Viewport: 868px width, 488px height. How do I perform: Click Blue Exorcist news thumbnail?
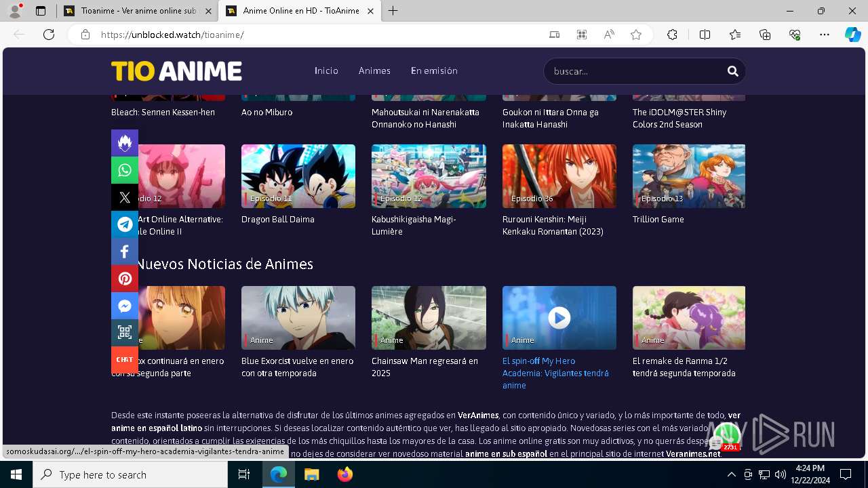[298, 318]
